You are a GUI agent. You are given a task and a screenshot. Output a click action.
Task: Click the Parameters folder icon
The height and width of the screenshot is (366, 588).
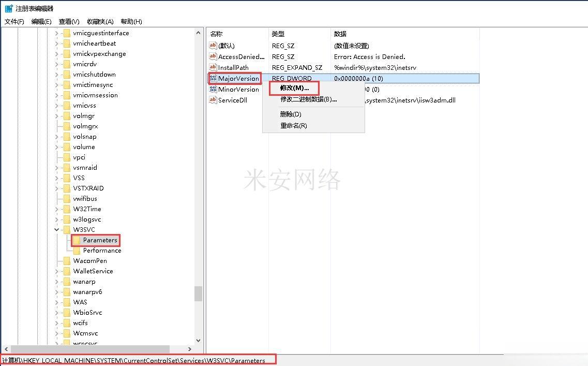click(x=77, y=240)
